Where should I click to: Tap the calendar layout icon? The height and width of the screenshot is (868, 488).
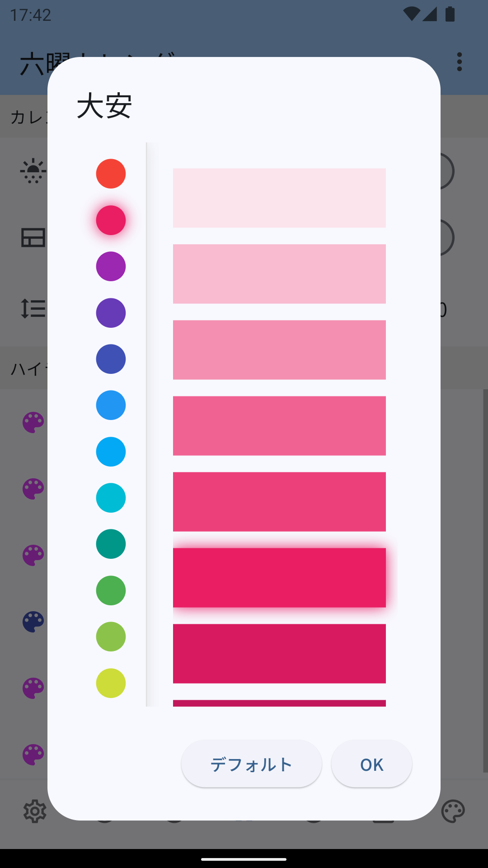click(33, 238)
